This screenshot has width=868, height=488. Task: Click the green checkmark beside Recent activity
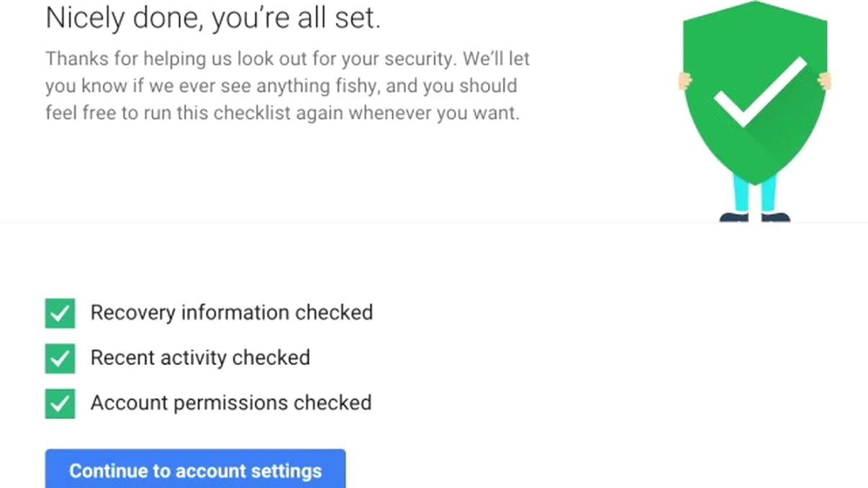pos(60,358)
